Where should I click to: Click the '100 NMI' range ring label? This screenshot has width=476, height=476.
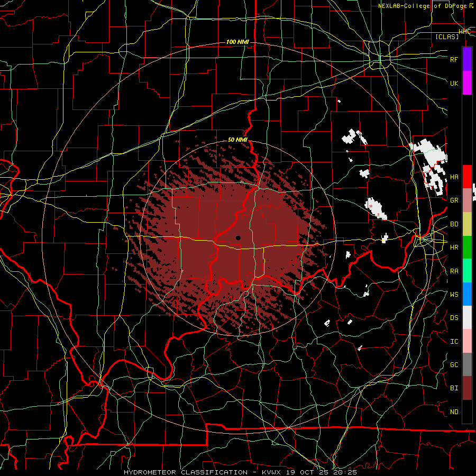[x=237, y=42]
